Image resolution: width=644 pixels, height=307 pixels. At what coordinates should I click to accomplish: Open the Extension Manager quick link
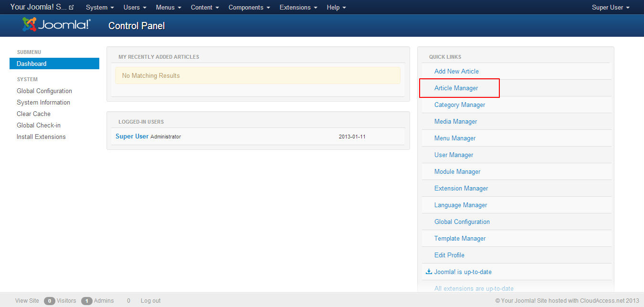[x=461, y=188]
